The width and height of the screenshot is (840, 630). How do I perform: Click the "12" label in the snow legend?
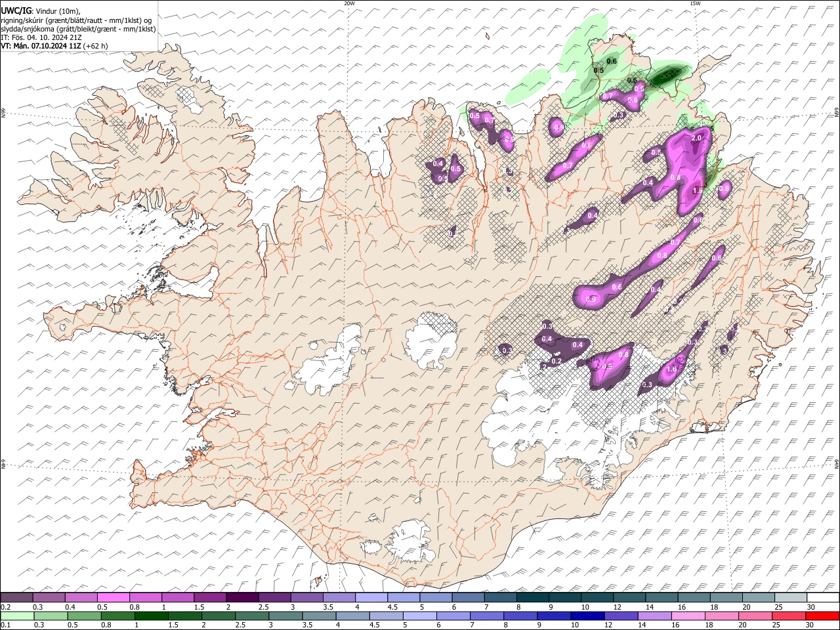[x=616, y=607]
